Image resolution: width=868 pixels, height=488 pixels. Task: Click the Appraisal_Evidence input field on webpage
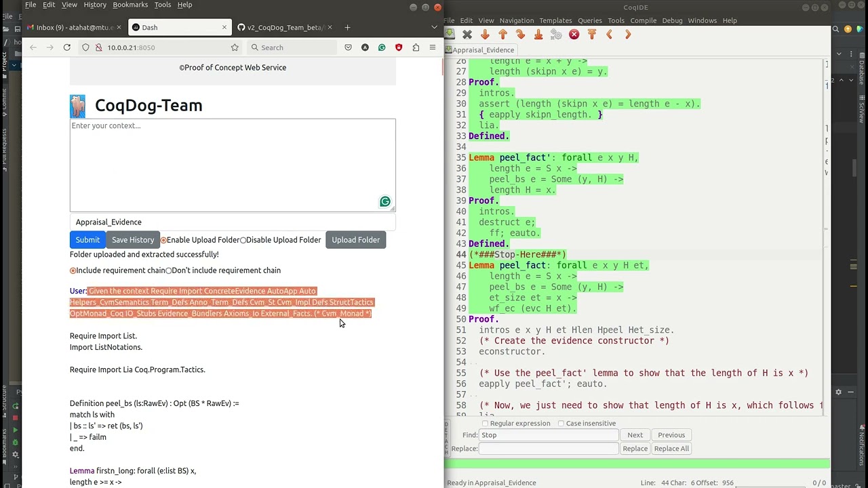[x=233, y=222]
